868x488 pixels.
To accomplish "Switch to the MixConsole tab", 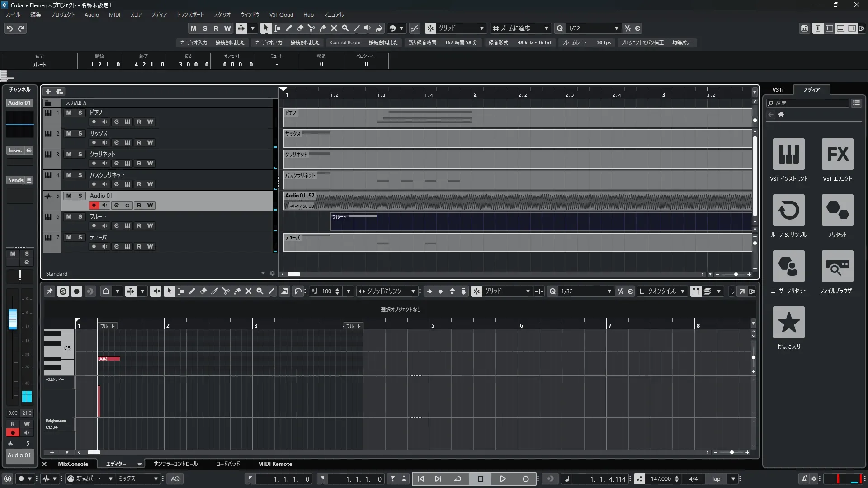I will pos(73,464).
